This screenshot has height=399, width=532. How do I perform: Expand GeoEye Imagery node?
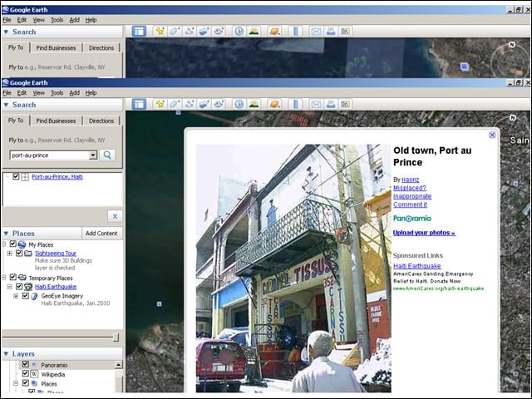click(16, 296)
